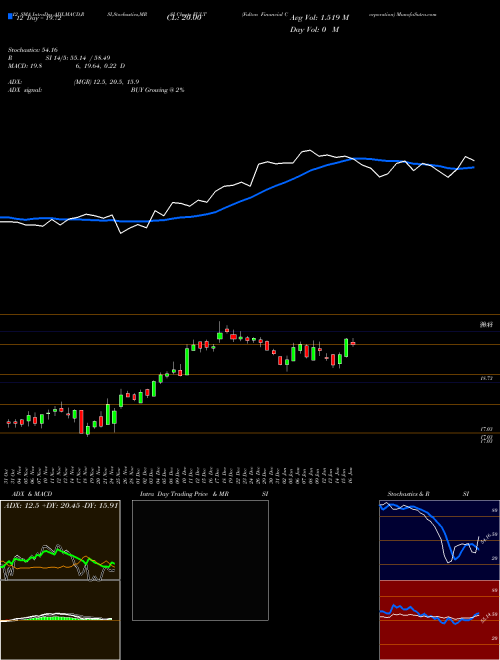Click the last red candlestick on the chart

(353, 343)
